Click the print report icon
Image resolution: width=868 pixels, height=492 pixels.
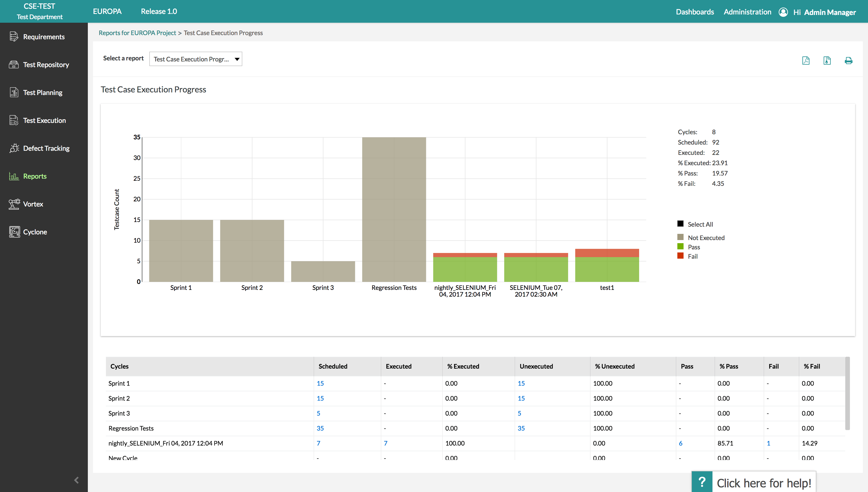[848, 60]
